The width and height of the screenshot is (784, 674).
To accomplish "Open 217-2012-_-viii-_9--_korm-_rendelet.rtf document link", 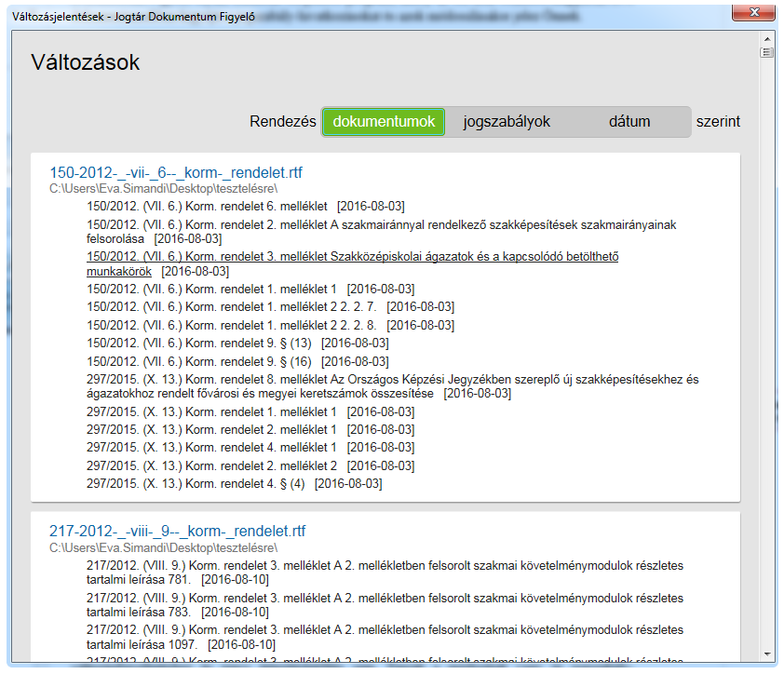I will tap(177, 532).
